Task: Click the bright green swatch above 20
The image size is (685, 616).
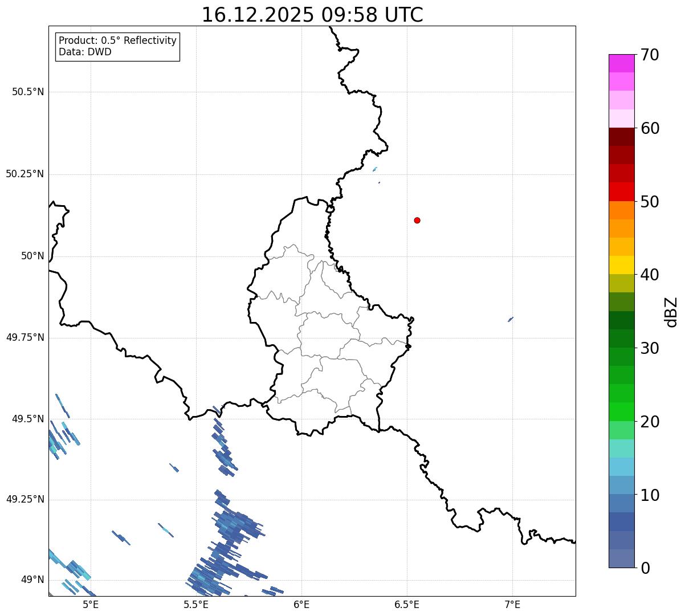Action: pyautogui.click(x=621, y=412)
